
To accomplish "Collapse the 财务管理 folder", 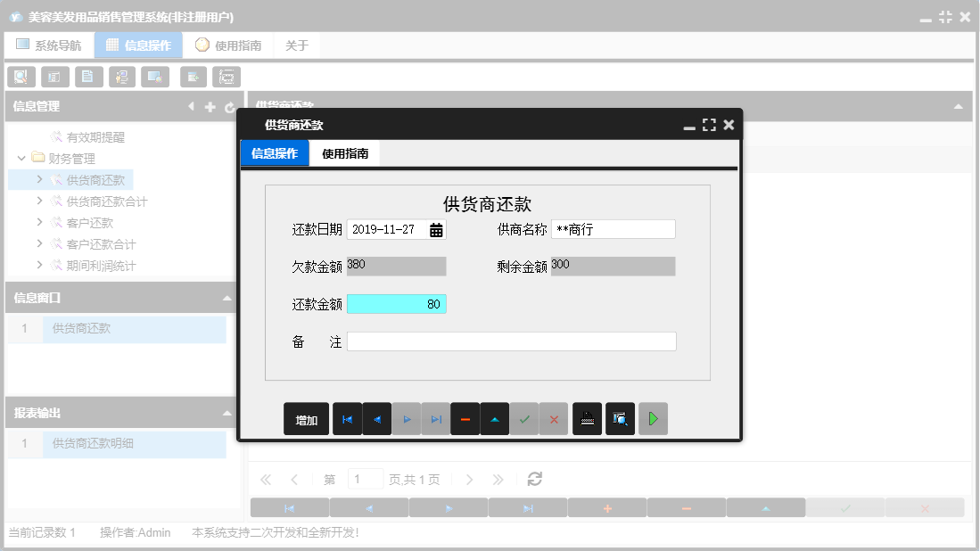I will [x=21, y=158].
